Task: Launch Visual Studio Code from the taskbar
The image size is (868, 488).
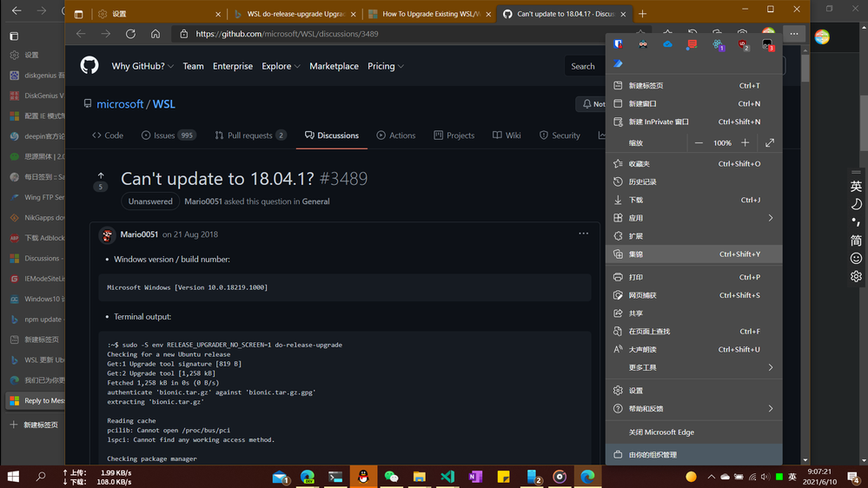Action: click(447, 477)
